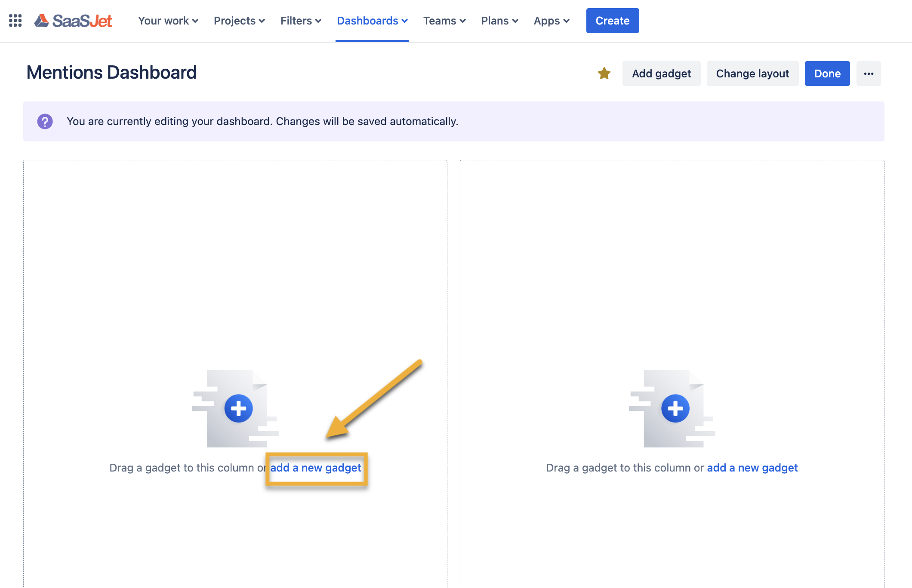Open the app switcher grid icon
Image resolution: width=912 pixels, height=588 pixels.
[15, 21]
